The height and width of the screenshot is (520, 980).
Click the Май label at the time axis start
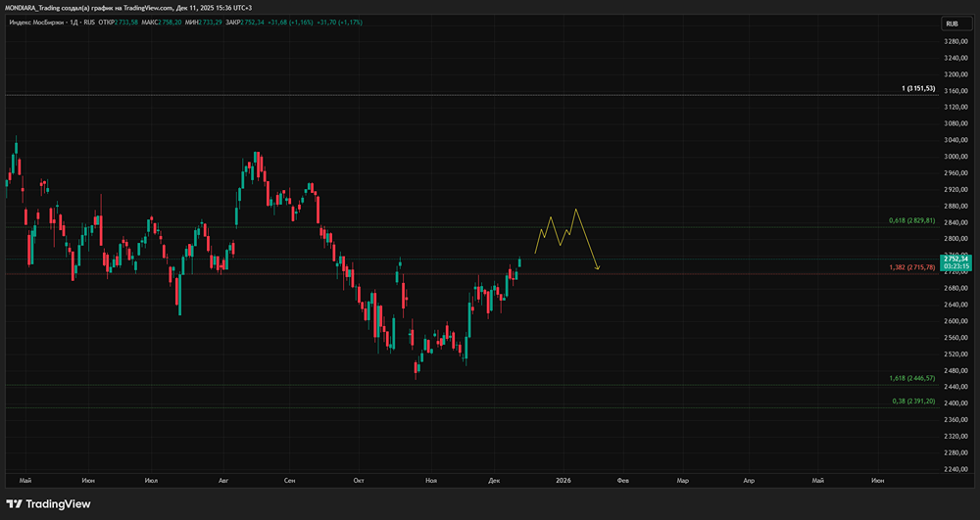click(25, 481)
